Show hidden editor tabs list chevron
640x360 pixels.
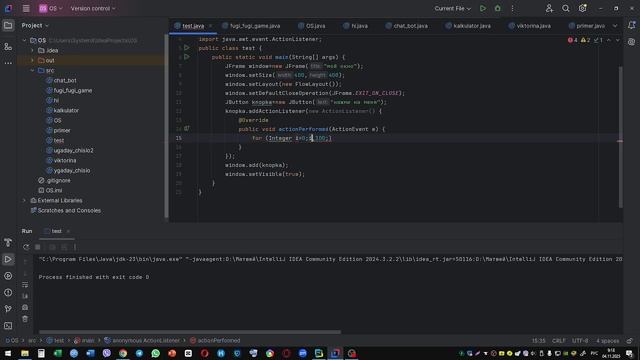coord(615,26)
